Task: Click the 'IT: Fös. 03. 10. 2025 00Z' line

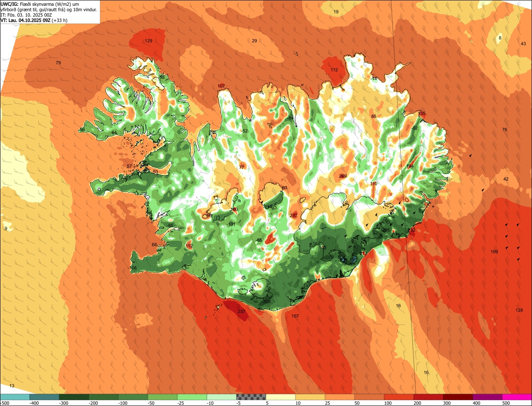Action: 26,15
